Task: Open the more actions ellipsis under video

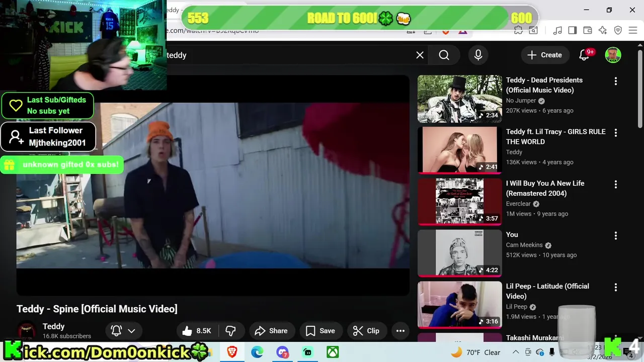Action: 400,331
